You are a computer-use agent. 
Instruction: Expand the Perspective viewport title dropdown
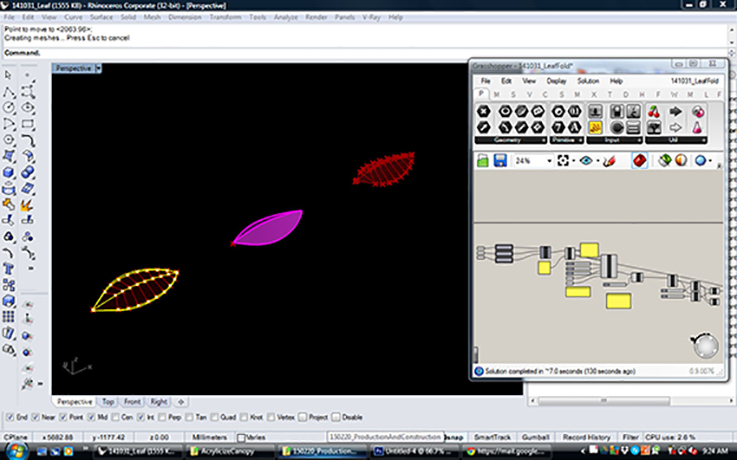click(98, 68)
